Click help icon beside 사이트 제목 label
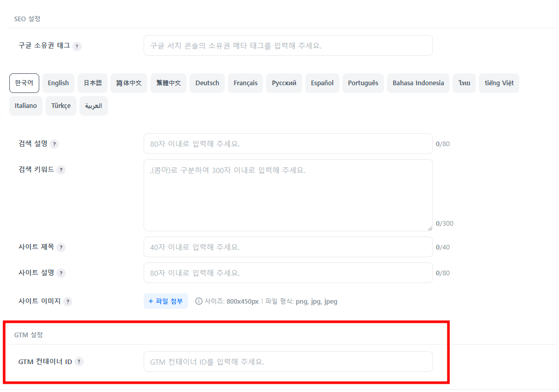Image resolution: width=559 pixels, height=392 pixels. coord(61,247)
